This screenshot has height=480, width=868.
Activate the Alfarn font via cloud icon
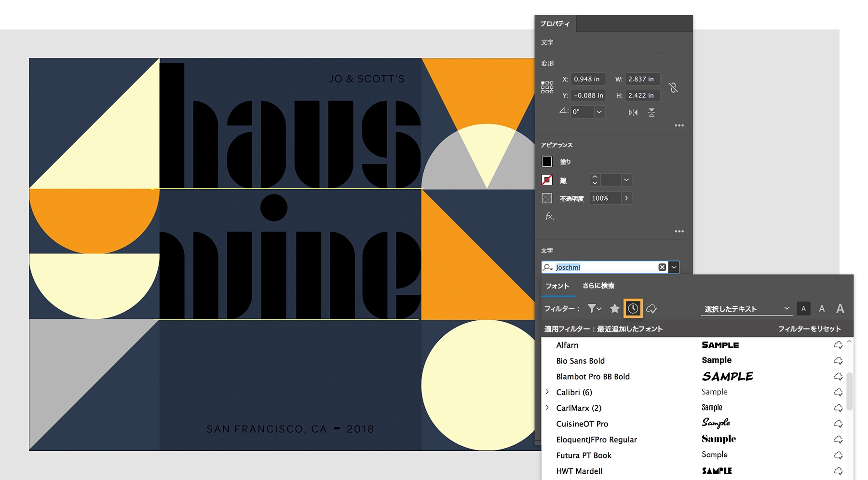[x=838, y=345]
